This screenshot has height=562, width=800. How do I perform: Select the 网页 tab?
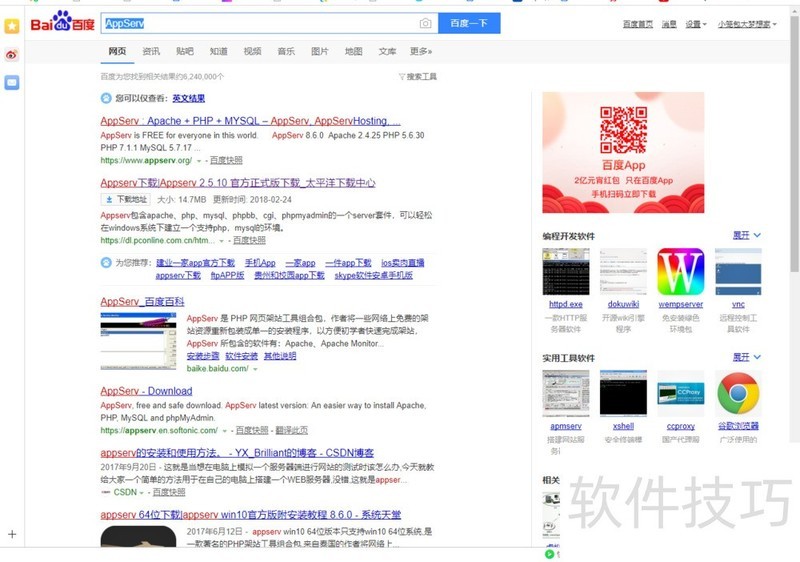pos(117,52)
